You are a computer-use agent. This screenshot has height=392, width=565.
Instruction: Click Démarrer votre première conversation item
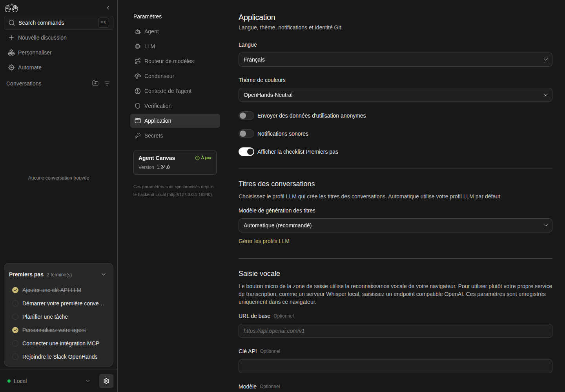coord(58,303)
